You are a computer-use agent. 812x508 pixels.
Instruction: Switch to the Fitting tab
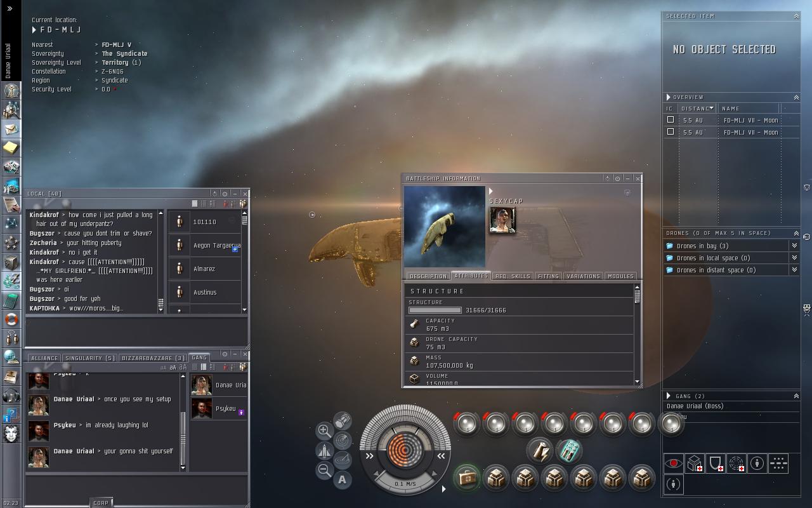click(548, 276)
